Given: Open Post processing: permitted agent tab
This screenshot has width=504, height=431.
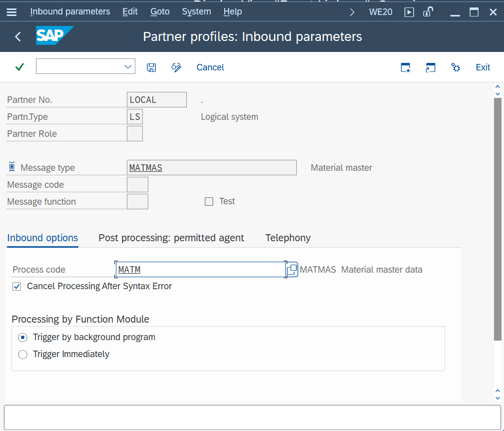Looking at the screenshot, I should (x=171, y=238).
